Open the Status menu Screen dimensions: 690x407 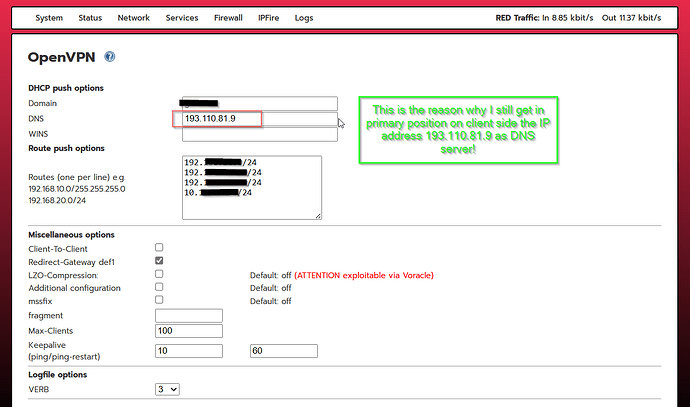(x=90, y=18)
